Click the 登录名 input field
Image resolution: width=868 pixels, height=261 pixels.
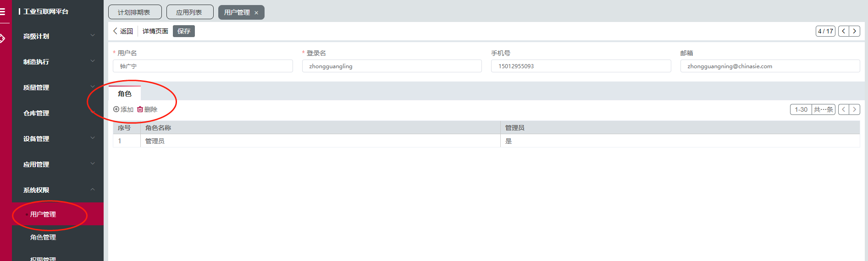coord(392,66)
